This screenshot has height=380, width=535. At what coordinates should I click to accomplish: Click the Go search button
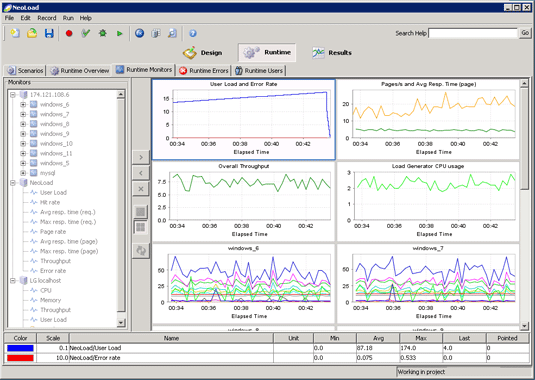(525, 33)
